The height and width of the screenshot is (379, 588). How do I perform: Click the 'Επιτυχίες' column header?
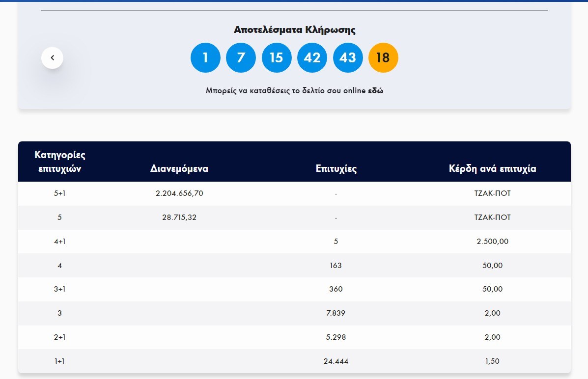click(x=336, y=169)
